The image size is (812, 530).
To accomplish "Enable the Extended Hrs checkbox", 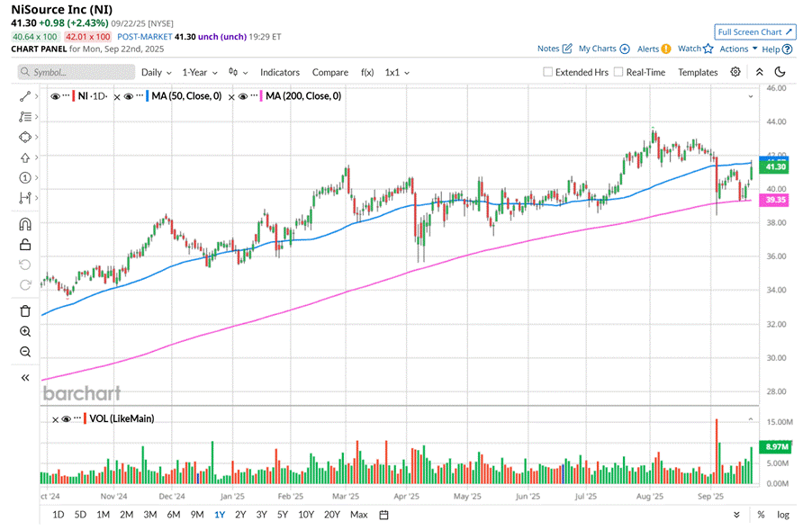I will (548, 72).
